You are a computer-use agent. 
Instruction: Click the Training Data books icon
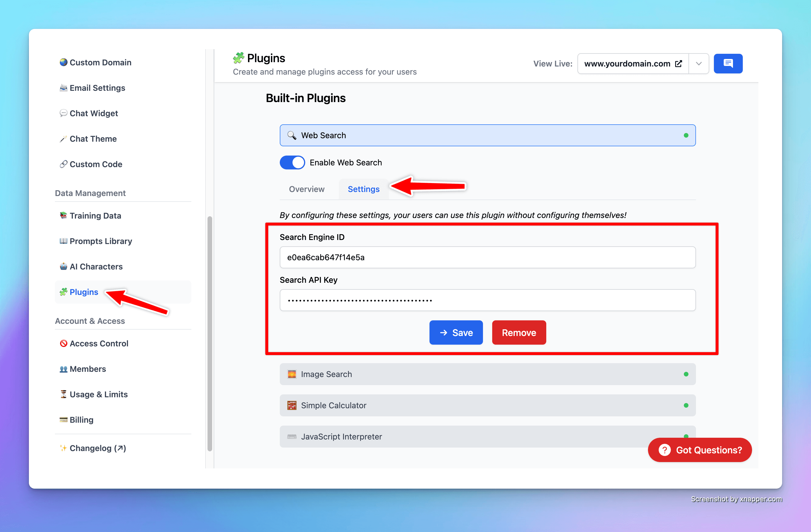click(63, 215)
